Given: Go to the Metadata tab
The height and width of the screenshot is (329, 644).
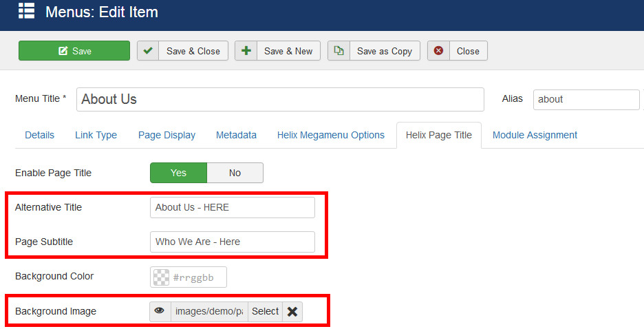Looking at the screenshot, I should (236, 135).
